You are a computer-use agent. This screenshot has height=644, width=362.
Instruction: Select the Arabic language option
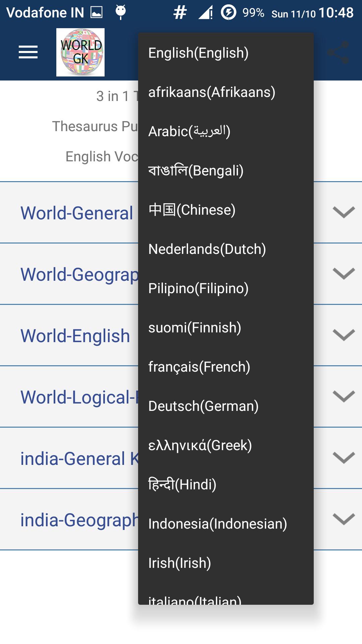point(226,131)
